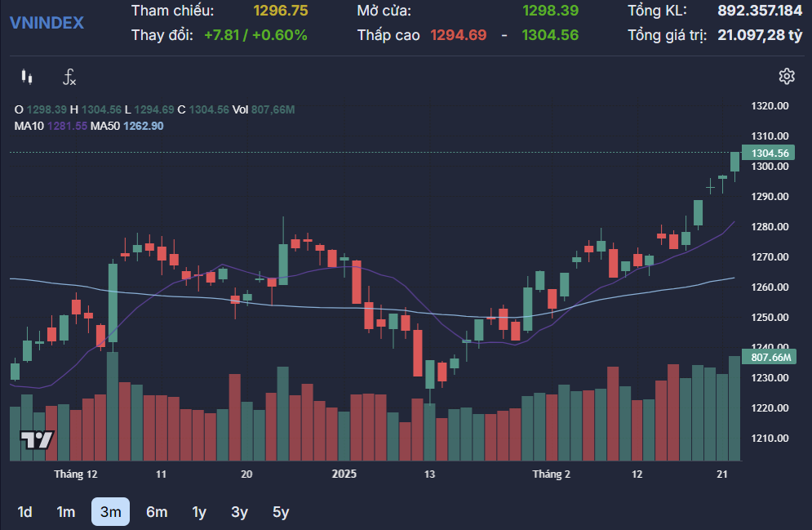
Task: Click the Vol 807,66M legend value
Action: click(x=263, y=109)
